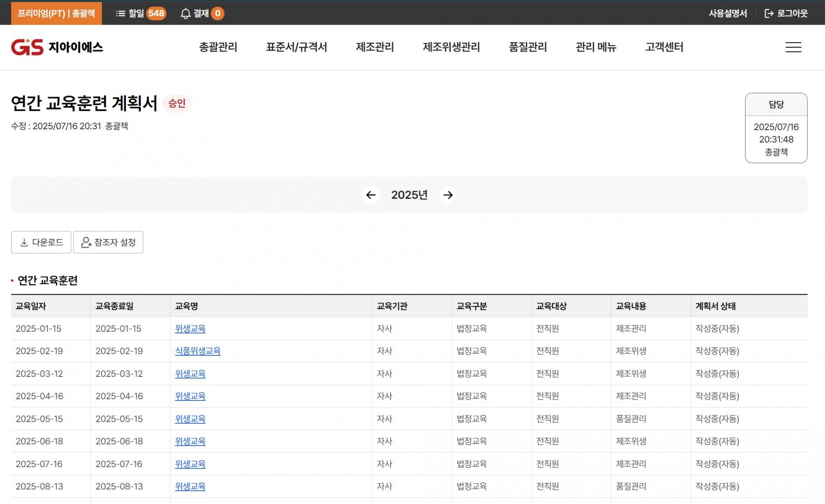Click the GS 지아이에스 logo
This screenshot has width=825, height=504.
point(57,47)
